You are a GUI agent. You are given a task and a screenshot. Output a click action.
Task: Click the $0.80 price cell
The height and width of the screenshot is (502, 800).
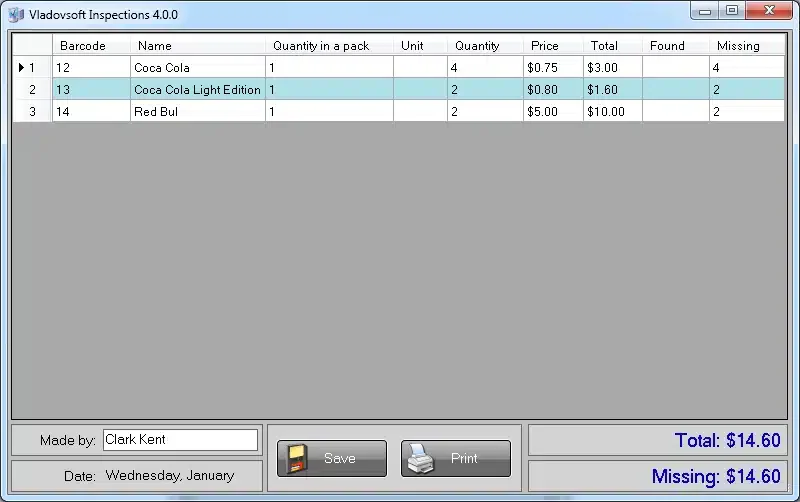[554, 89]
